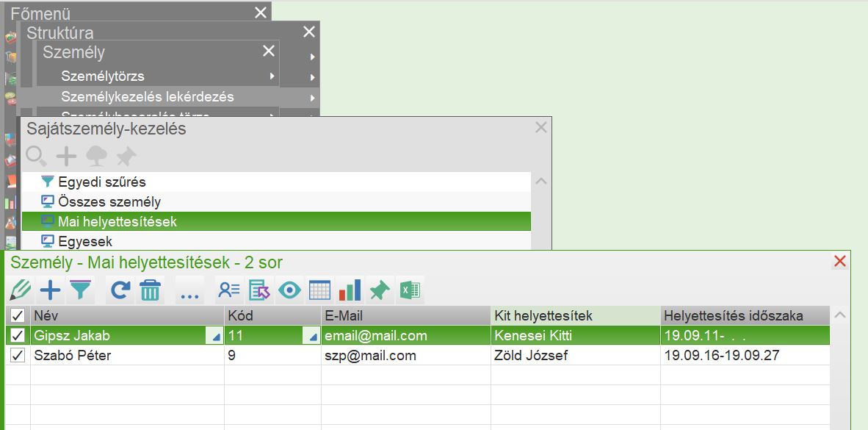Select Összes személy in the list

(x=275, y=201)
